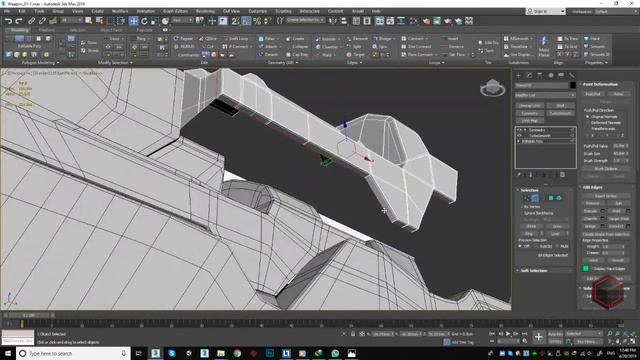Select Original Normals radio option

(x=588, y=117)
